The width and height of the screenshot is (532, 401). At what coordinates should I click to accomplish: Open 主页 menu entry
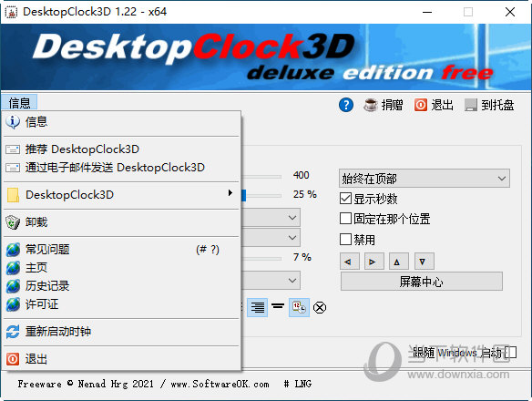pyautogui.click(x=122, y=268)
